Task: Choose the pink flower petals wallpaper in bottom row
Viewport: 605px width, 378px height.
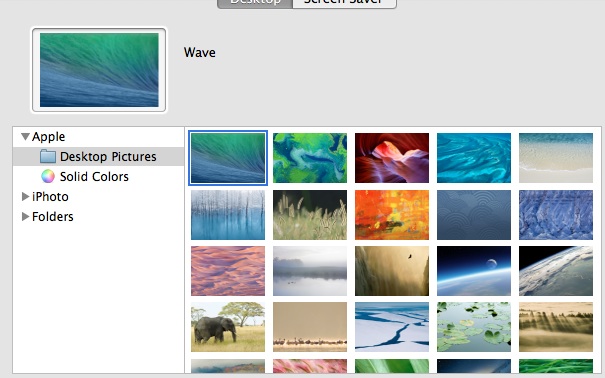Action: click(310, 366)
